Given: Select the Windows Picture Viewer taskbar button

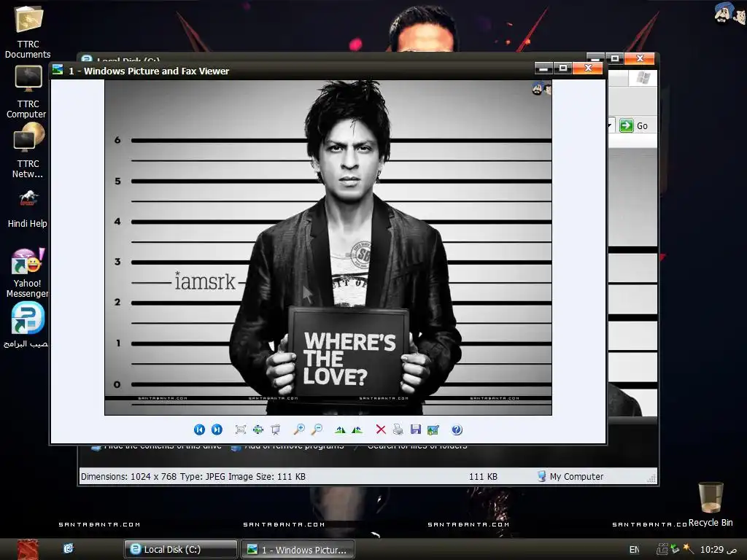Looking at the screenshot, I should click(x=298, y=550).
